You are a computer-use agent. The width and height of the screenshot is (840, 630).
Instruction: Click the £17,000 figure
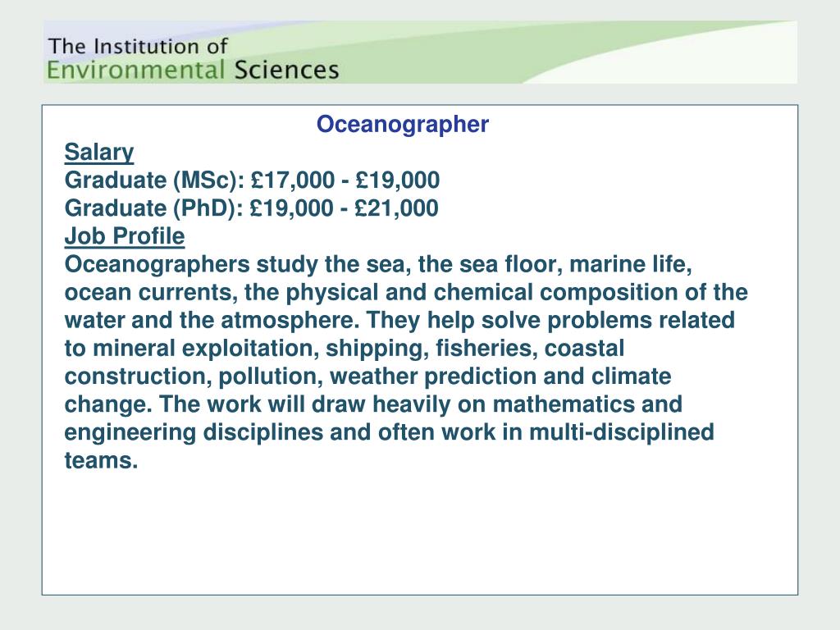pos(292,180)
